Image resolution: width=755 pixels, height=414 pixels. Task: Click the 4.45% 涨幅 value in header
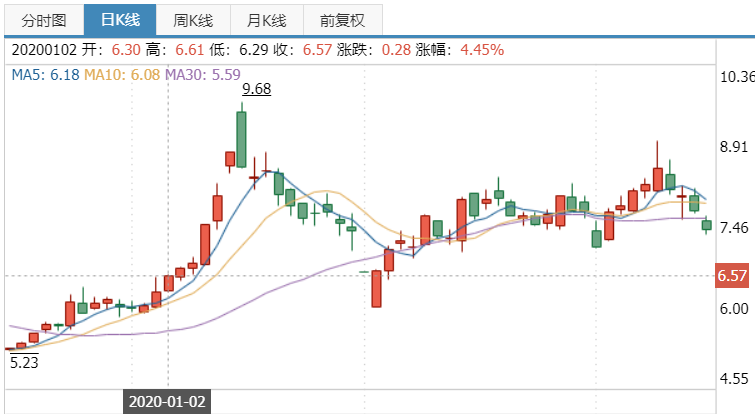tap(481, 49)
